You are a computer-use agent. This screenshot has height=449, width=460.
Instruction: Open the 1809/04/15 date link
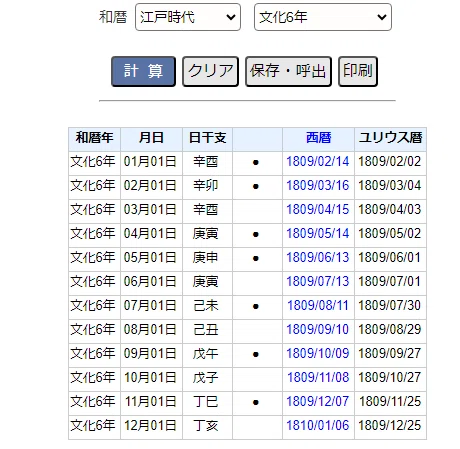(318, 210)
